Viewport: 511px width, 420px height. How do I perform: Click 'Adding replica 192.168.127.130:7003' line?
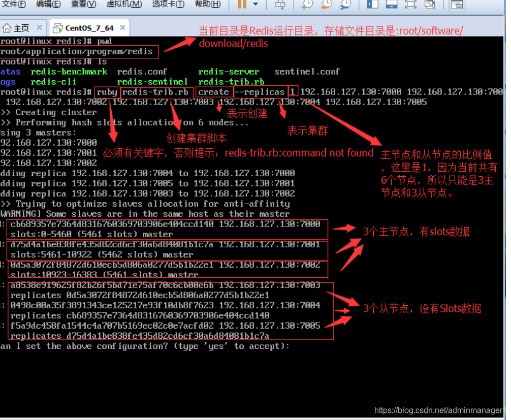click(148, 193)
